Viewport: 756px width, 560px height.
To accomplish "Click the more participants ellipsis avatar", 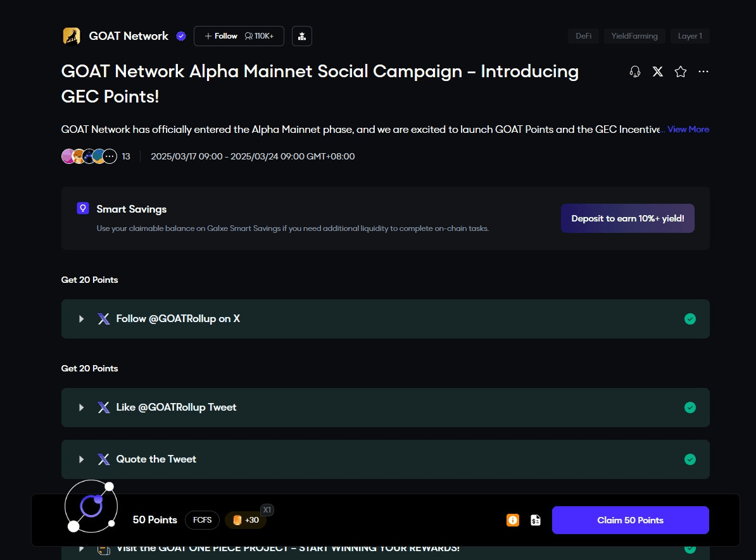I will point(110,156).
